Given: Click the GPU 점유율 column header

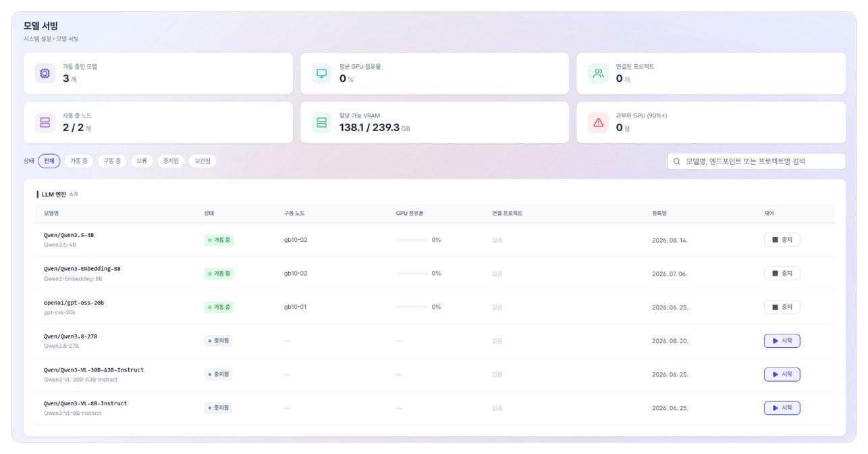Looking at the screenshot, I should (410, 213).
